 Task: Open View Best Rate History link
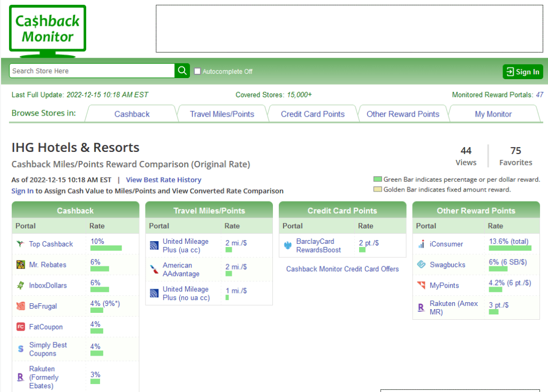[x=163, y=180]
